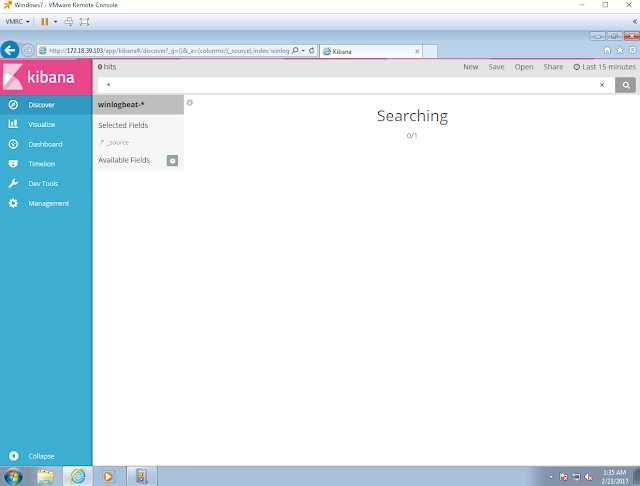This screenshot has width=640, height=486.
Task: Close the Kibana browser tab
Action: tap(417, 51)
